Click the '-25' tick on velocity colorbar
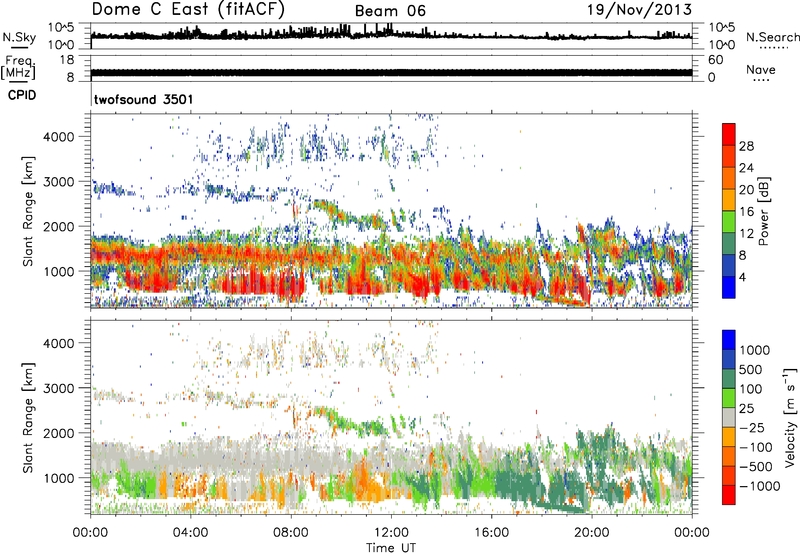This screenshot has width=800, height=554. 753,427
